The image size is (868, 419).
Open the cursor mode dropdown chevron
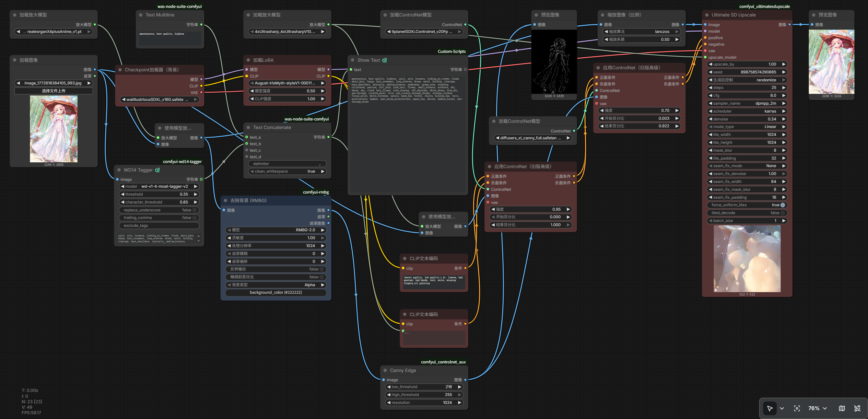pyautogui.click(x=782, y=408)
